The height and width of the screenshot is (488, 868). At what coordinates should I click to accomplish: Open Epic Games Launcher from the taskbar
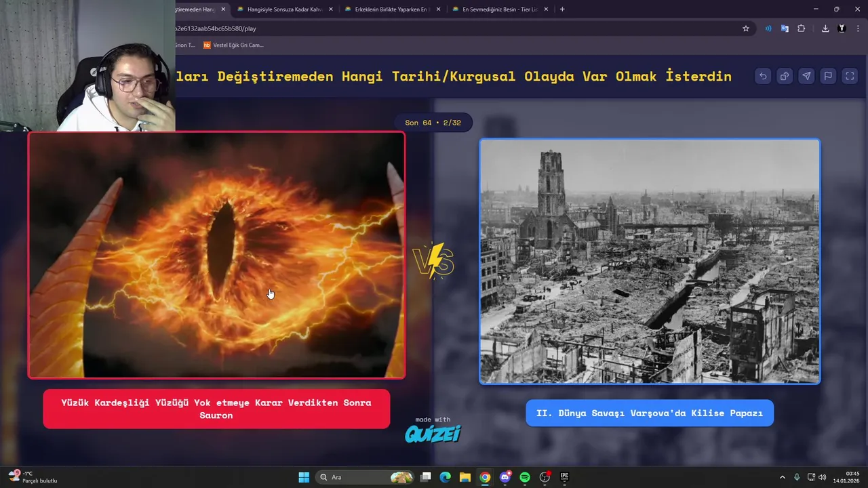point(564,477)
